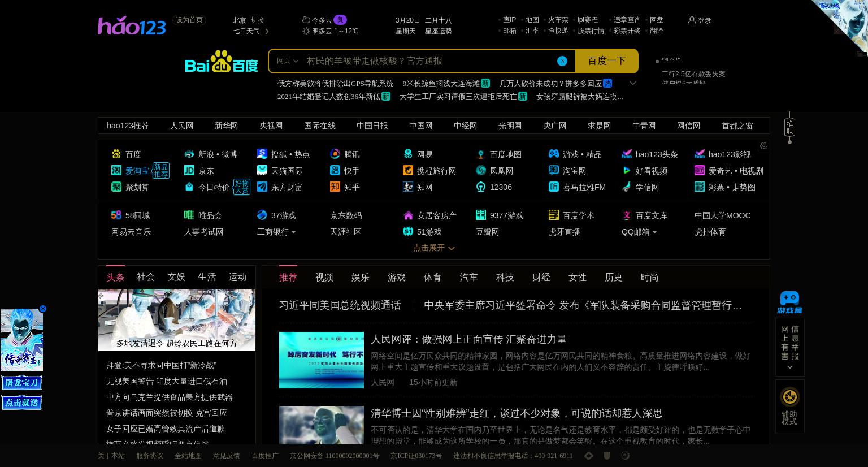This screenshot has width=868, height=467.
Task: Open hao123头条 icon
Action: 627,154
